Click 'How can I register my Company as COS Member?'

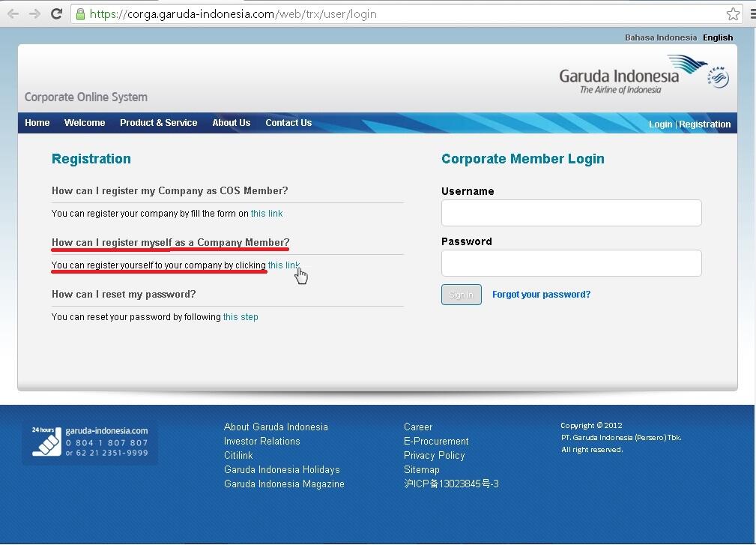click(x=170, y=190)
